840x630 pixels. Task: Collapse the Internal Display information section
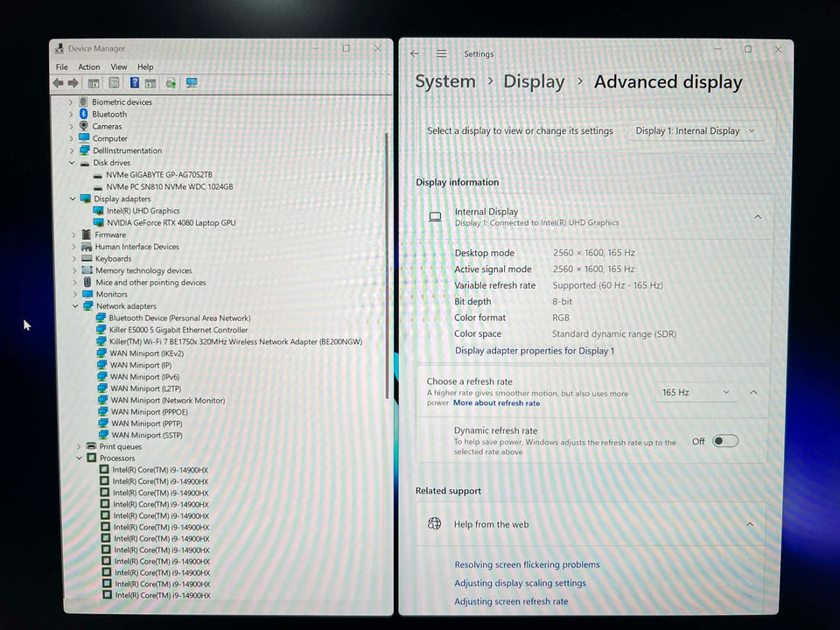tap(757, 217)
